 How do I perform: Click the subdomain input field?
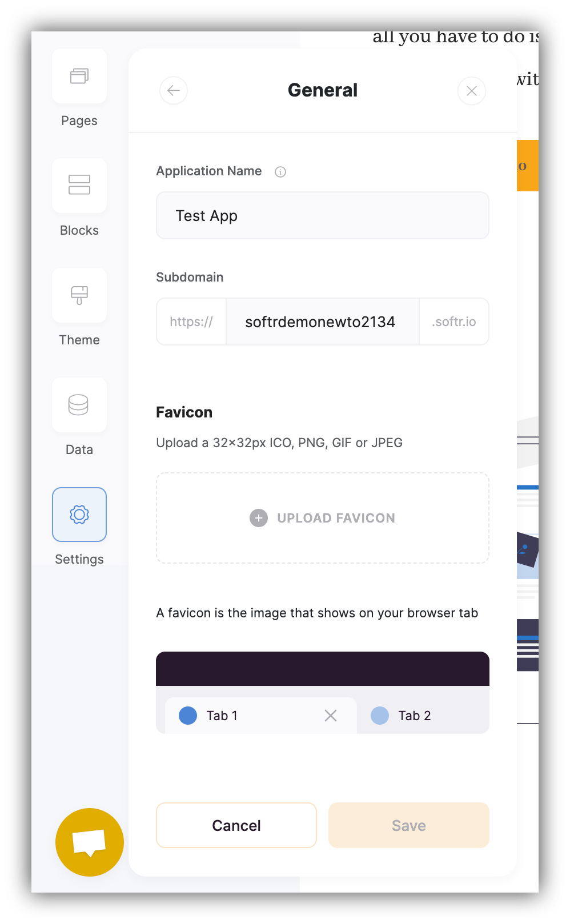(x=323, y=322)
